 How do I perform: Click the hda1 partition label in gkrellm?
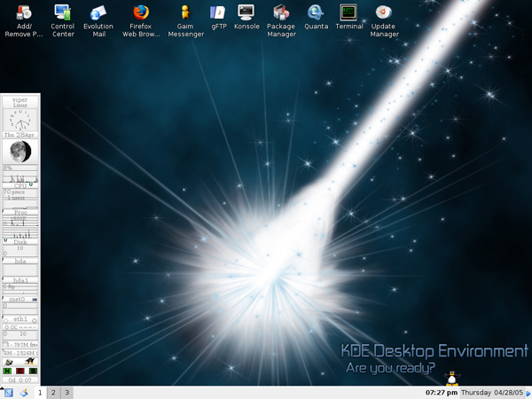click(20, 280)
